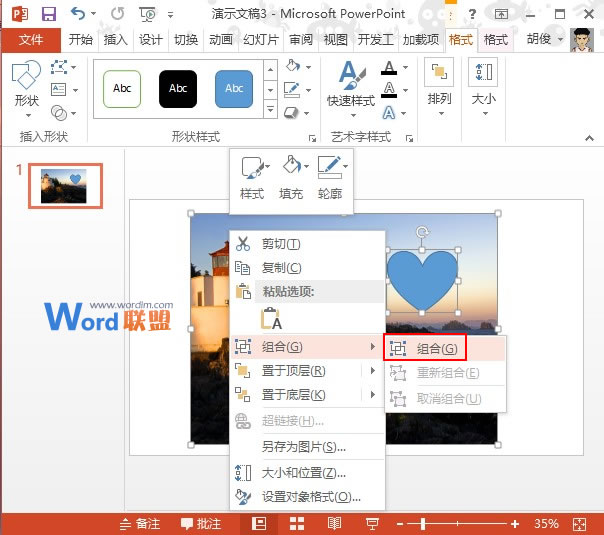The width and height of the screenshot is (604, 535).
Task: Apply blue filled Abc shape style
Action: tap(234, 89)
